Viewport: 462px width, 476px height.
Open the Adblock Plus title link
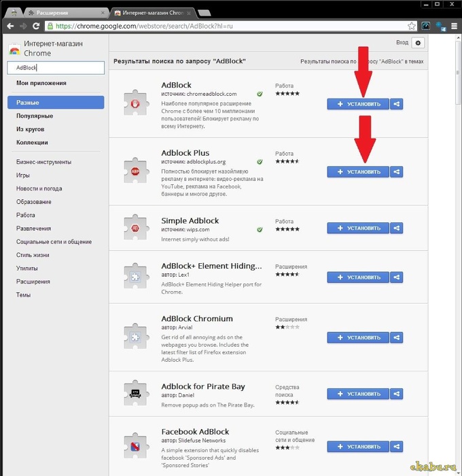coord(185,153)
